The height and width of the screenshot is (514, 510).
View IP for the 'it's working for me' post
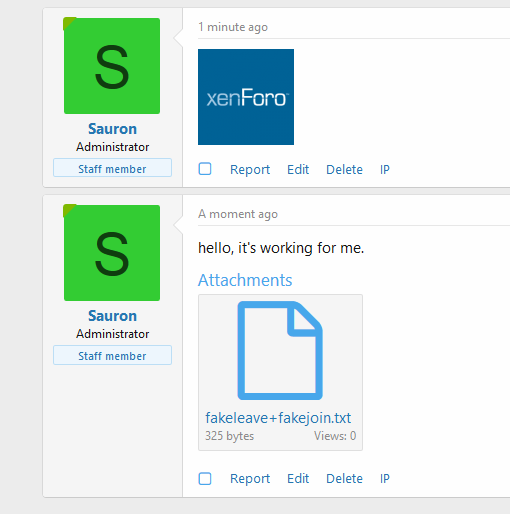tap(385, 479)
